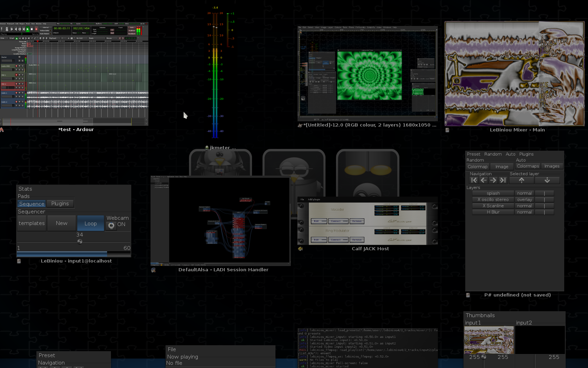Image resolution: width=588 pixels, height=368 pixels.
Task: Open the Plugins menu in P# undefined window
Action: click(526, 154)
